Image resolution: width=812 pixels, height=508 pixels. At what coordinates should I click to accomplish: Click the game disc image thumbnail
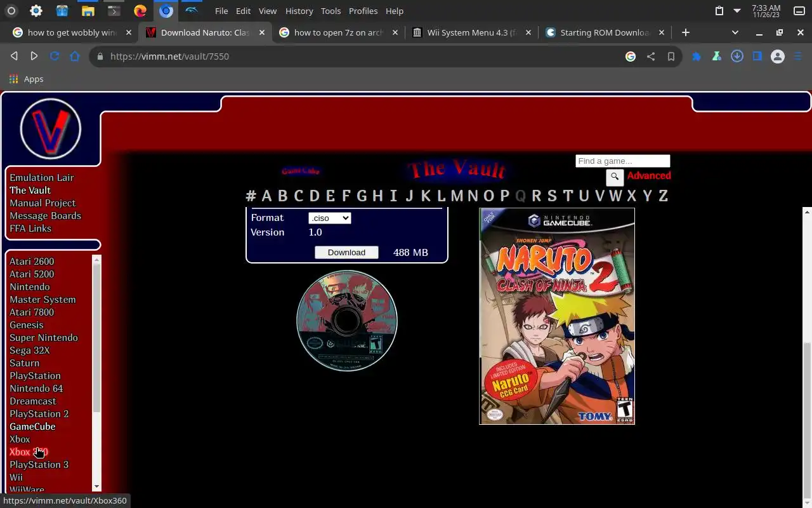coord(347,321)
